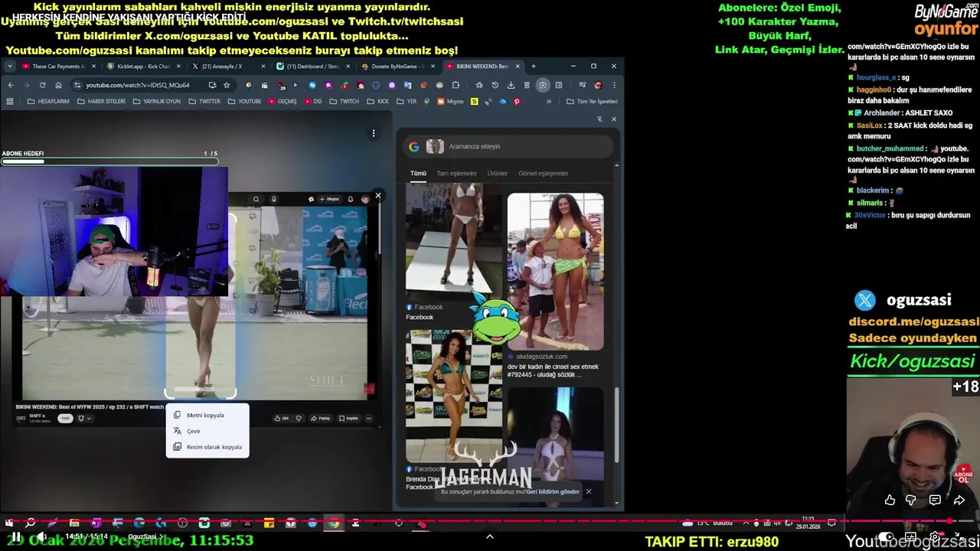The width and height of the screenshot is (980, 551).
Task: Click the 'Aramanıza ekleyin' search field
Action: point(508,146)
